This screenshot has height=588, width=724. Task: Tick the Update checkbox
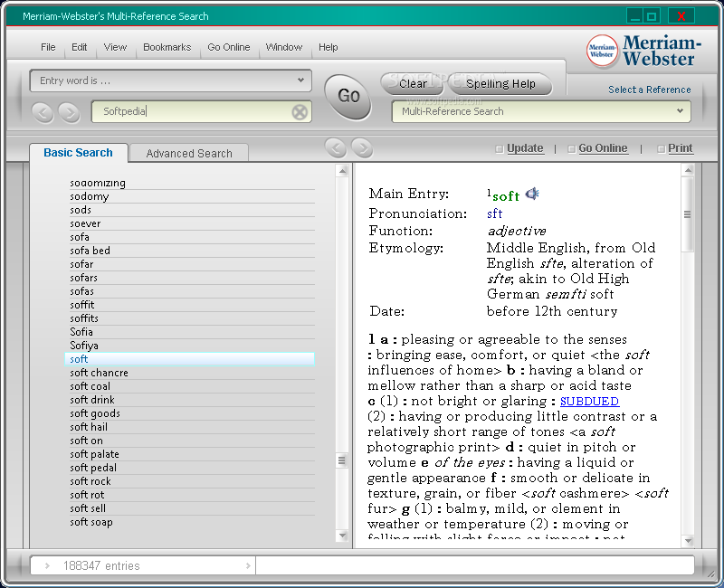pyautogui.click(x=500, y=148)
